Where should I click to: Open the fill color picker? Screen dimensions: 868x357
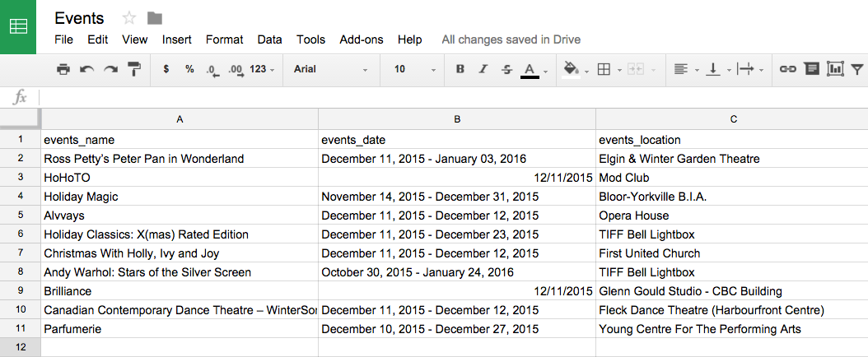coord(572,70)
